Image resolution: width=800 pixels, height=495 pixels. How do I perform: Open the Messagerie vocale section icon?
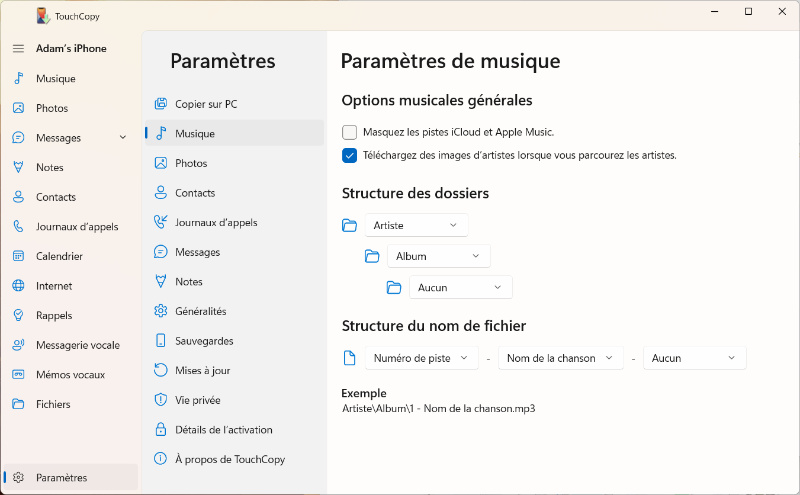[18, 345]
